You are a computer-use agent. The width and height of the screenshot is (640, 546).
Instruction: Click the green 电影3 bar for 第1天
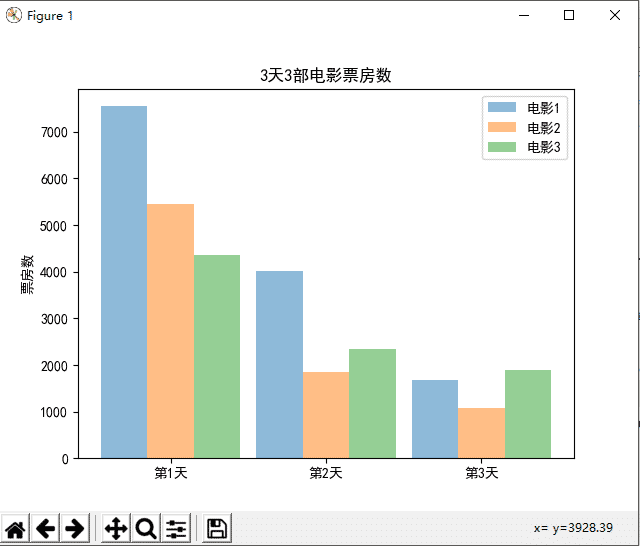click(217, 357)
